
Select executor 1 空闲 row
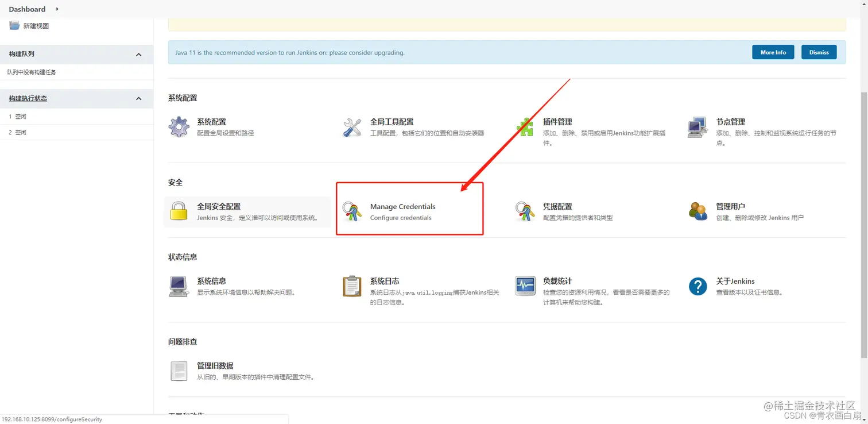[x=76, y=117]
